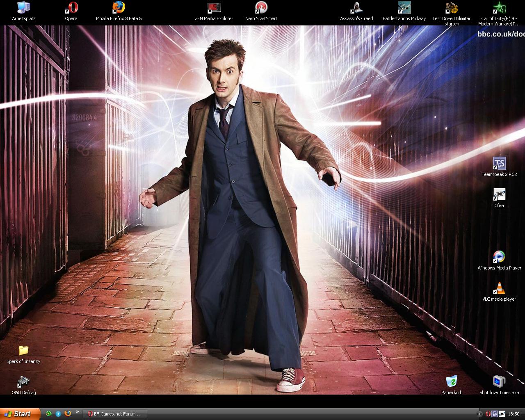Select the Assassin's Creed game shortcut

click(356, 8)
